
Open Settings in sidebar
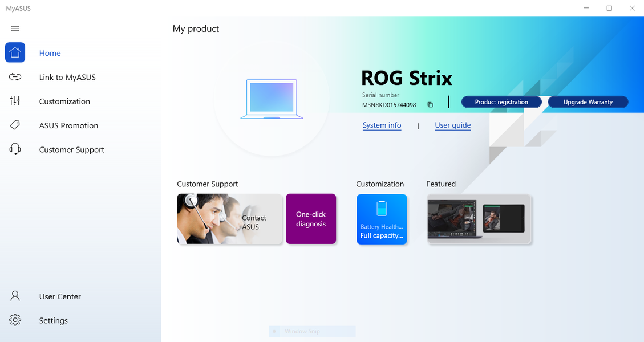(x=54, y=321)
